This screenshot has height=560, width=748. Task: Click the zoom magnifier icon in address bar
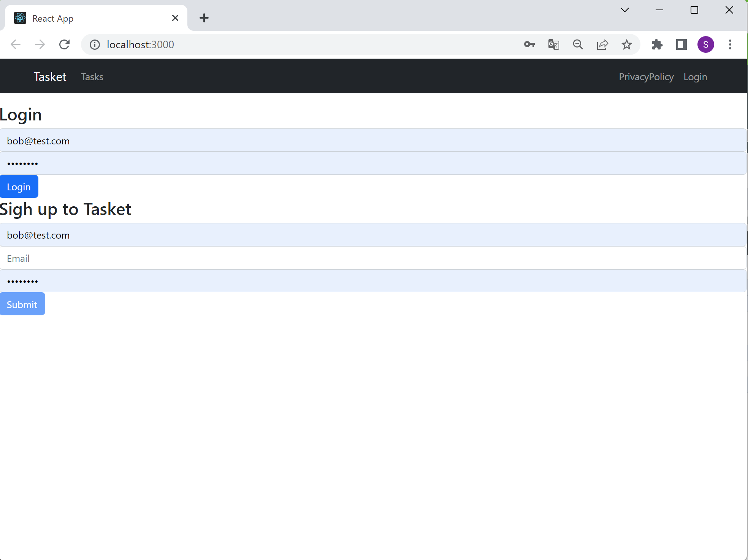(x=578, y=44)
